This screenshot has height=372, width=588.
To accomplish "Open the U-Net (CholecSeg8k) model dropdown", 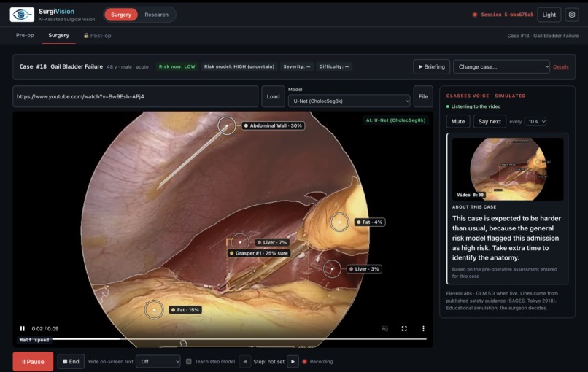I will 349,101.
